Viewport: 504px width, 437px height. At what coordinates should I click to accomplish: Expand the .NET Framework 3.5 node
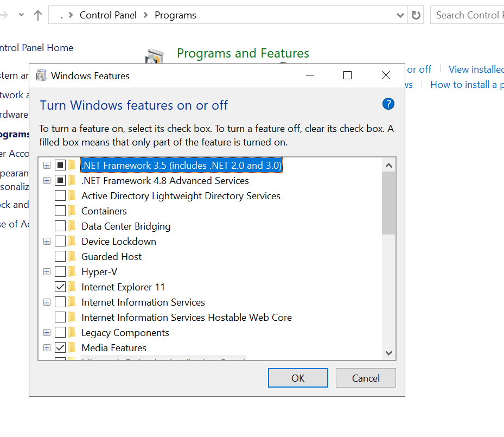(47, 165)
